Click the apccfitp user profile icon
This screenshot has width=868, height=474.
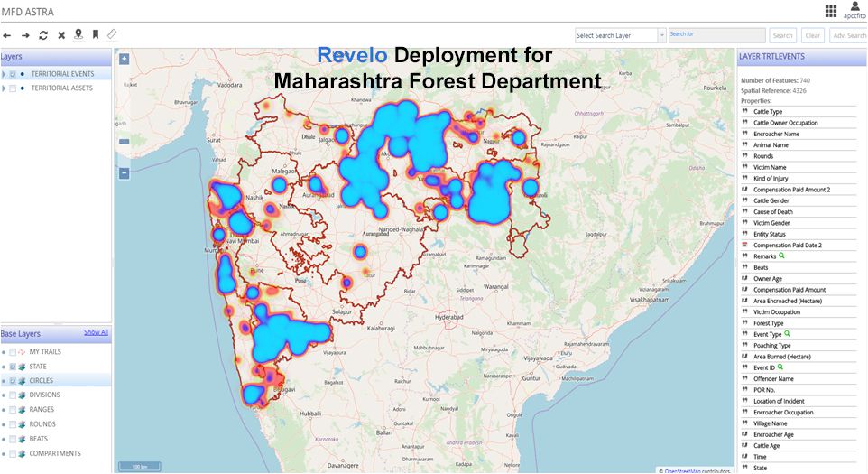853,7
